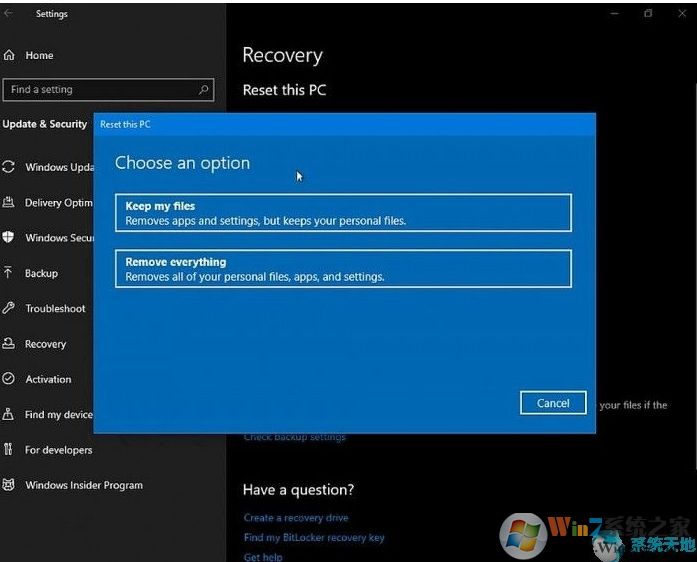Click the back arrow in Settings
The image size is (697, 562).
click(x=8, y=13)
